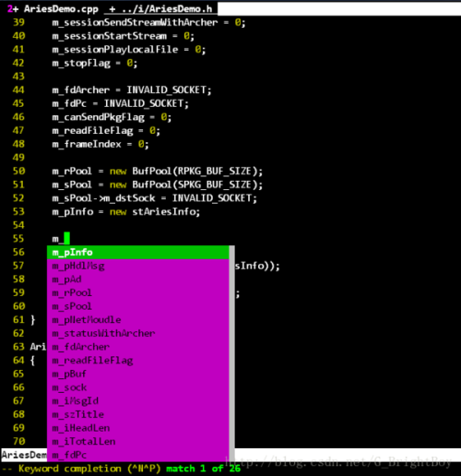The image size is (461, 476).
Task: Choose m_iTotalLen from the completion list
Action: (137, 442)
